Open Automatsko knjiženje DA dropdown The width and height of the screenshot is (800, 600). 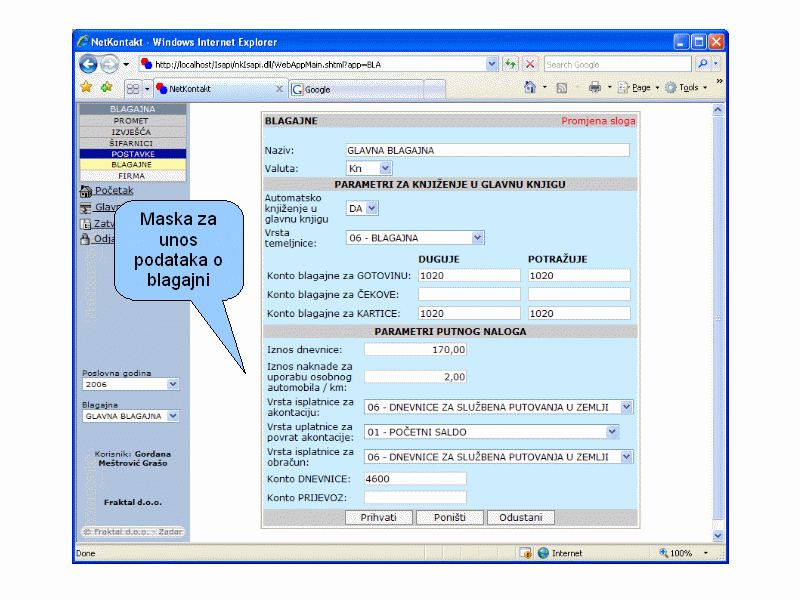click(371, 208)
